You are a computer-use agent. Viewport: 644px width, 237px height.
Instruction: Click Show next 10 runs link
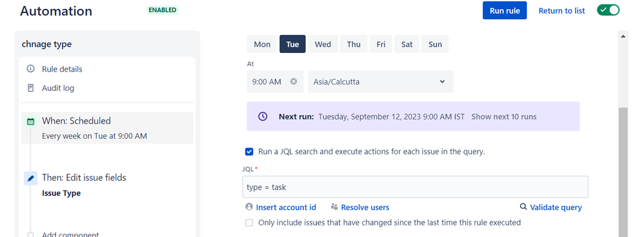coord(504,117)
